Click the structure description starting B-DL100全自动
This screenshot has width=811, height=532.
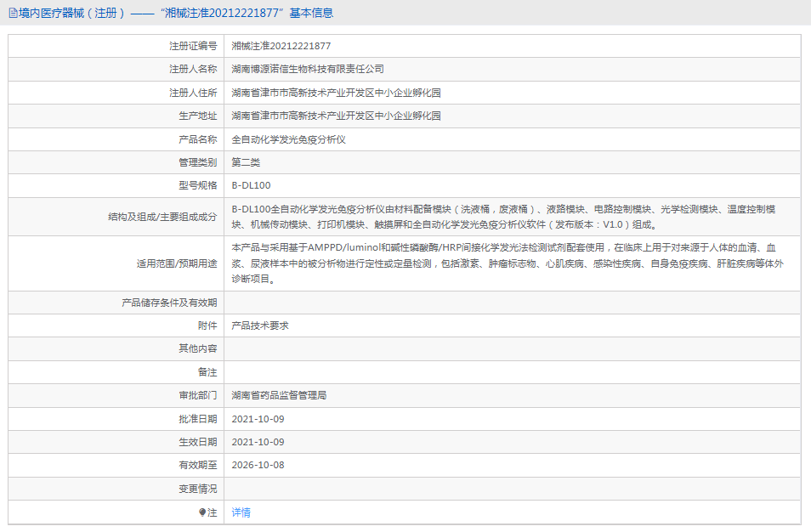[x=503, y=217]
